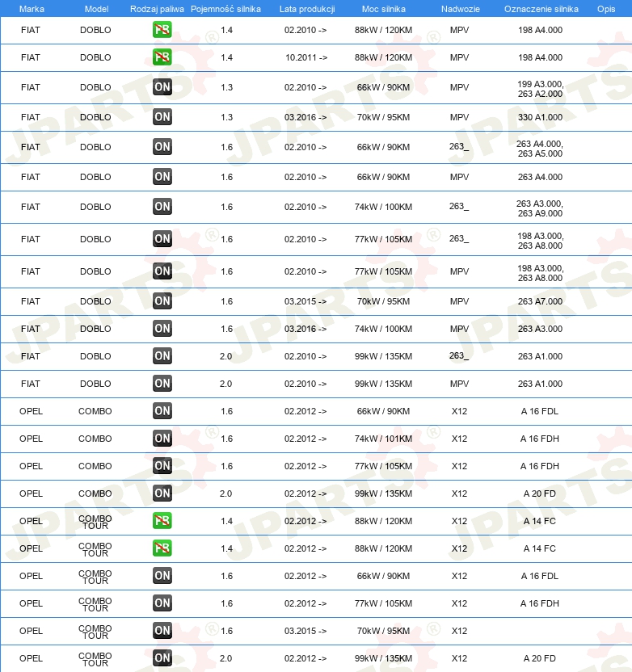
Task: Click the ON icon for the Combo Tour 03.2015 70kW row
Action: click(x=162, y=631)
